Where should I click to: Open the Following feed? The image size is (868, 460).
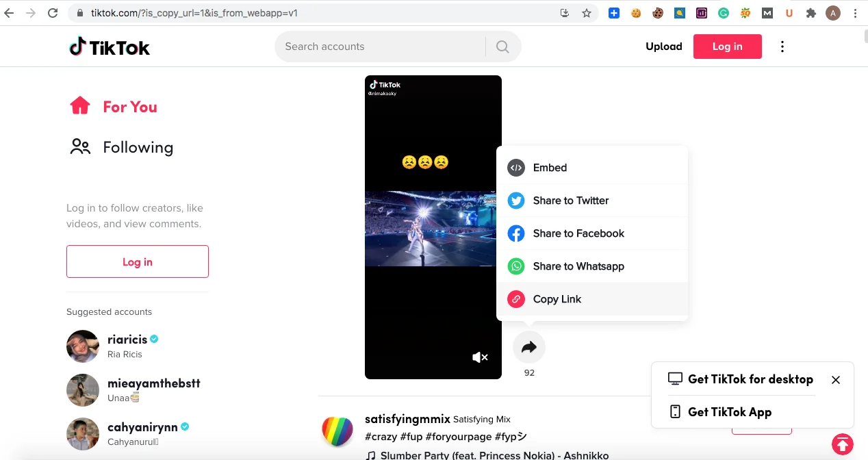click(x=138, y=147)
